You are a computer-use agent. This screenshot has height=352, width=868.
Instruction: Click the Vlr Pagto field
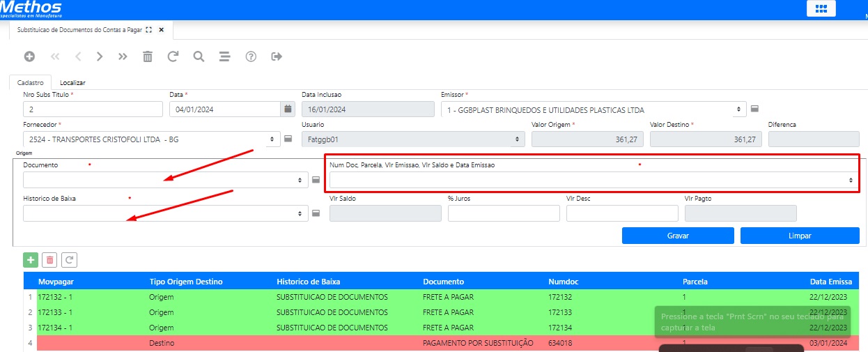741,213
